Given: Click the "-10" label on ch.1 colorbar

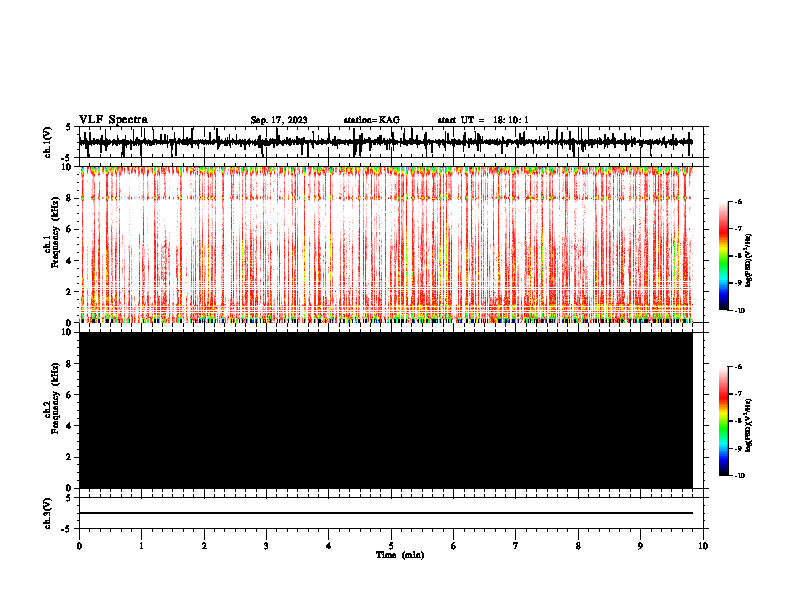Looking at the screenshot, I should (739, 310).
